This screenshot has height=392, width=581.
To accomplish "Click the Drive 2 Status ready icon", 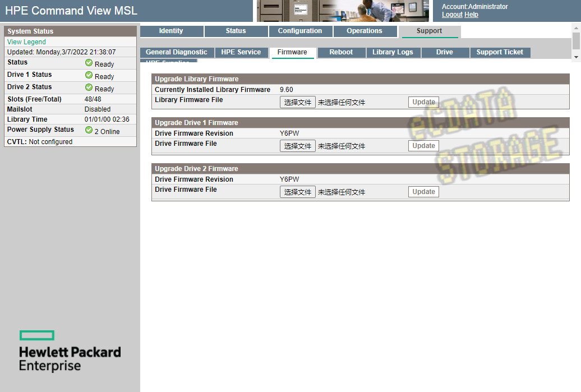I will coord(89,87).
